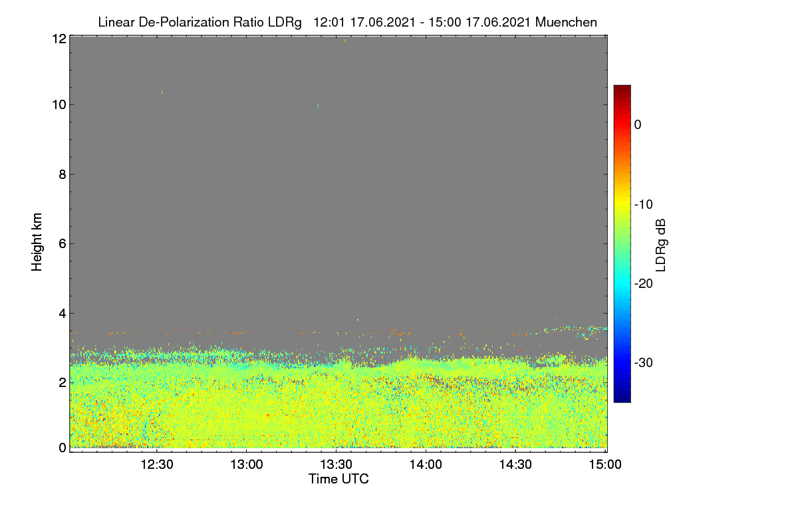The width and height of the screenshot is (798, 532).
Task: Click the height tick label '4'
Action: point(62,313)
